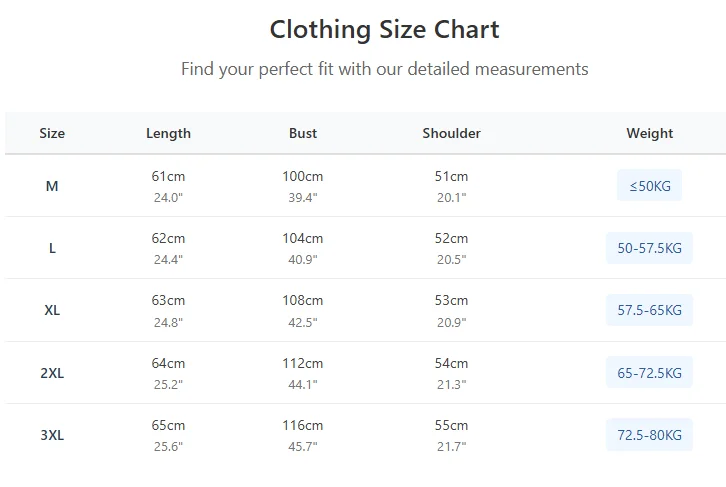Viewport: 726px width, 487px height.
Task: Click the 72.5-80KG weight badge
Action: [x=649, y=435]
